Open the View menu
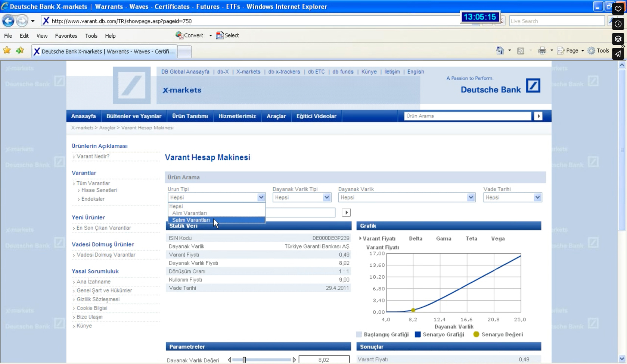The image size is (627, 364). (x=42, y=36)
